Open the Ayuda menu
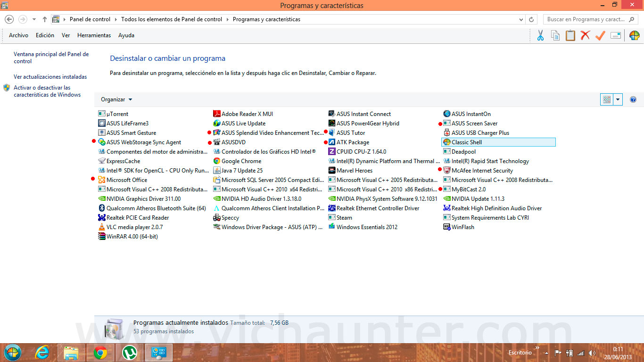The height and width of the screenshot is (362, 644). point(126,35)
